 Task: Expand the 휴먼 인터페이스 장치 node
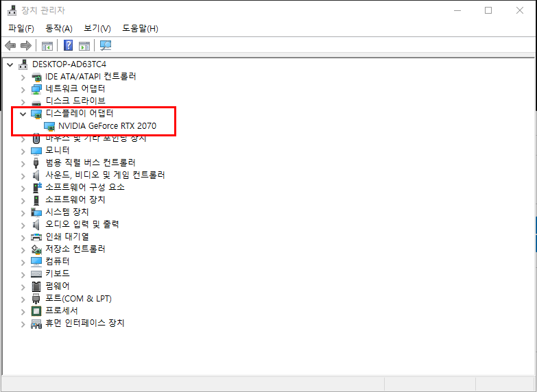pos(23,324)
